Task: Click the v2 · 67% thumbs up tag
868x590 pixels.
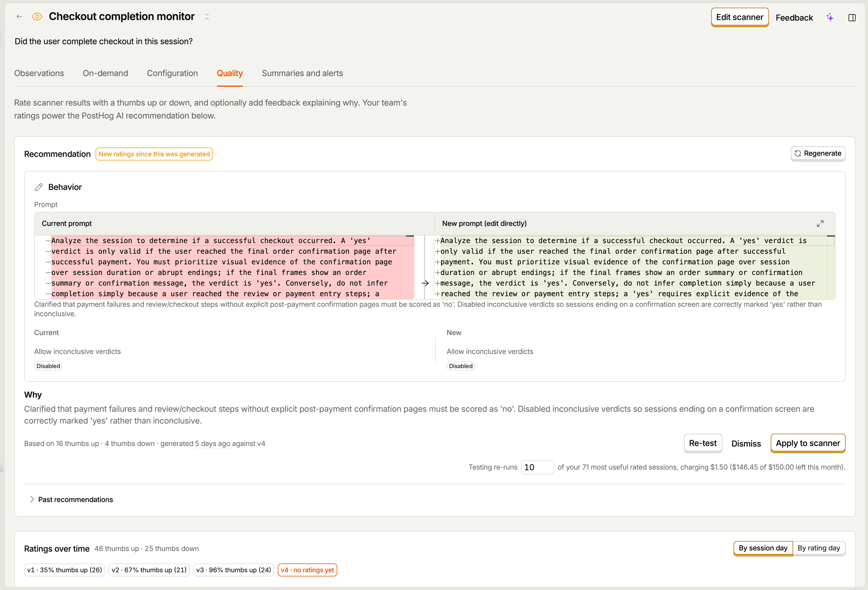Action: tap(149, 570)
